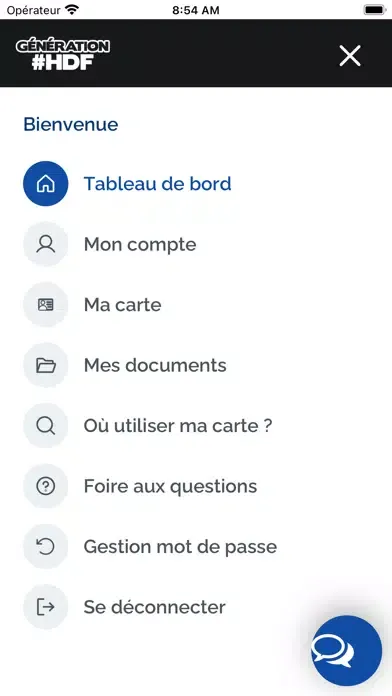Click the Se déconnecter text
The height and width of the screenshot is (696, 392).
coord(154,607)
